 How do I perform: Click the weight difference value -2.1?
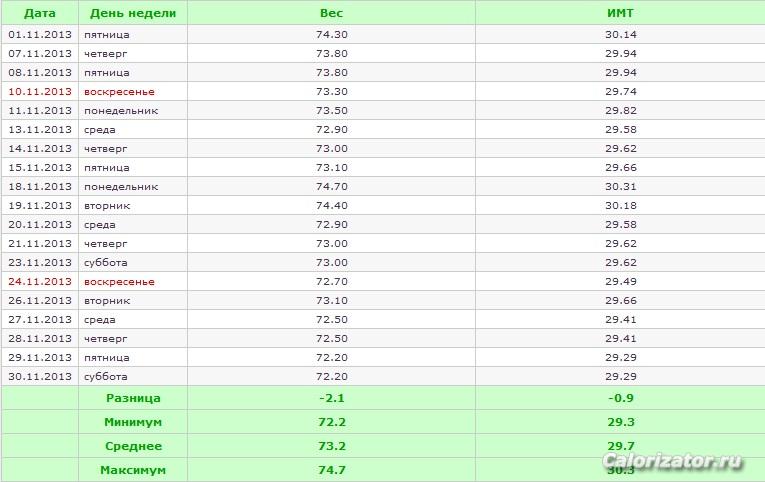coord(332,398)
